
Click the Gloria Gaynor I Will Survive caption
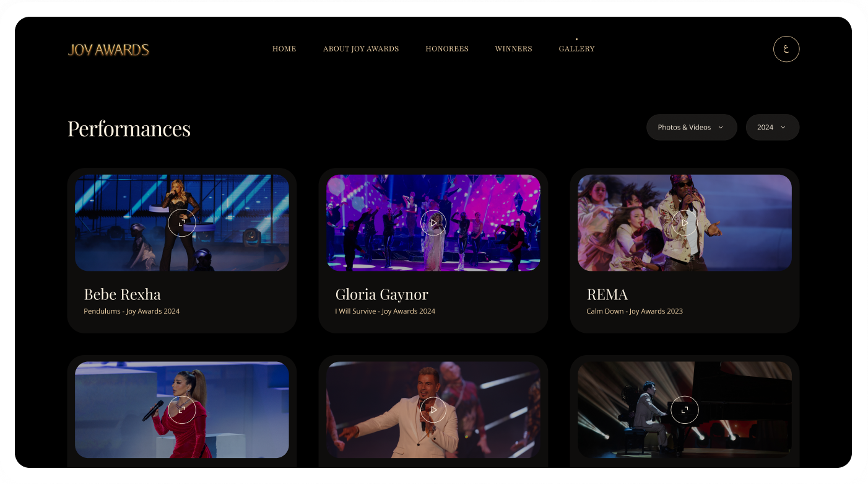[385, 310]
